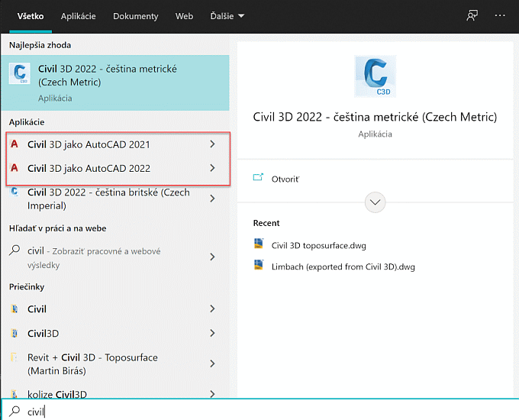Switch to the Všetko tab

point(31,16)
